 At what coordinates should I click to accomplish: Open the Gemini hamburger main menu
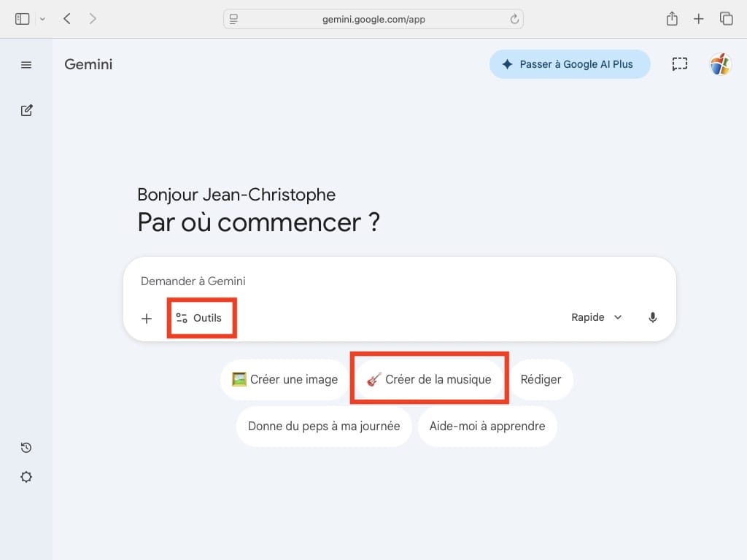coord(26,65)
